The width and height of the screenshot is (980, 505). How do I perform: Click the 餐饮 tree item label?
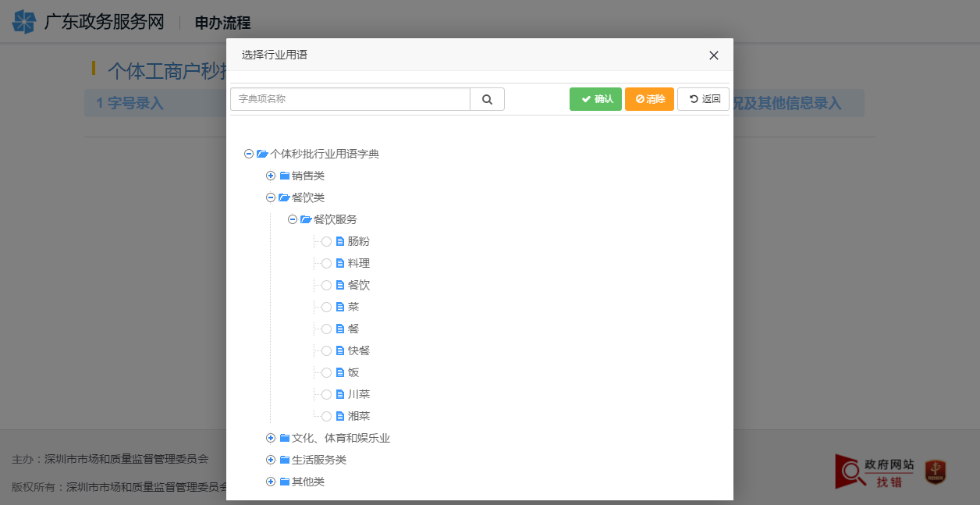(359, 285)
